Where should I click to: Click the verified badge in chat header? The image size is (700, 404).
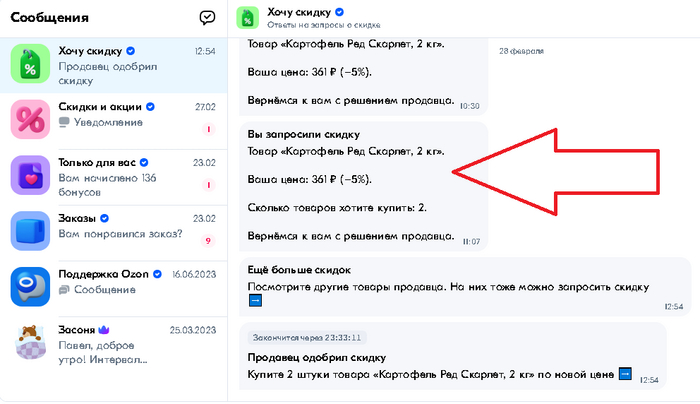click(339, 12)
